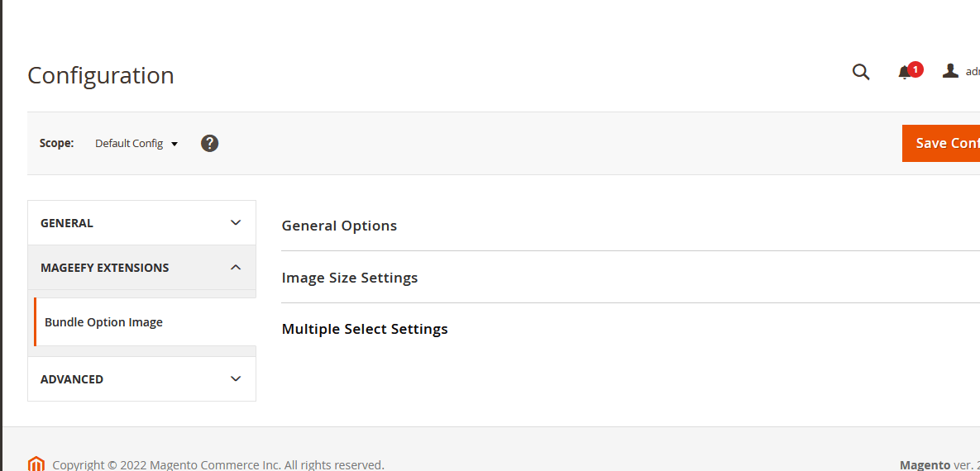Open the Default Config scope dropdown
This screenshot has height=471, width=980.
point(136,143)
